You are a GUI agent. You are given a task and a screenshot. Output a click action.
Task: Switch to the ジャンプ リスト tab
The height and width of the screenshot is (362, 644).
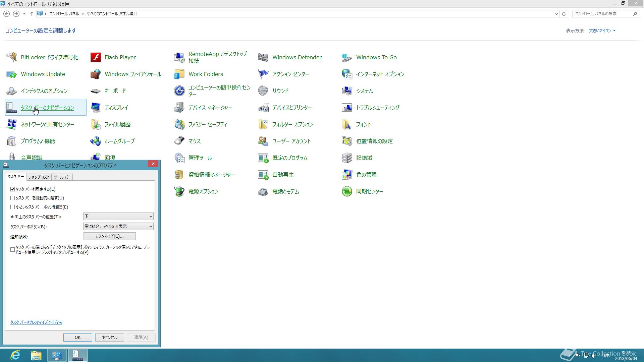tap(39, 177)
